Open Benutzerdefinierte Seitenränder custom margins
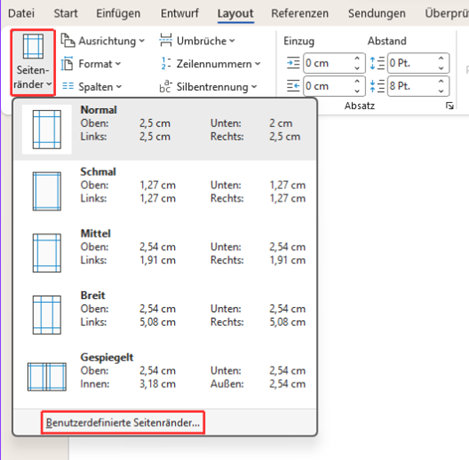 [123, 423]
